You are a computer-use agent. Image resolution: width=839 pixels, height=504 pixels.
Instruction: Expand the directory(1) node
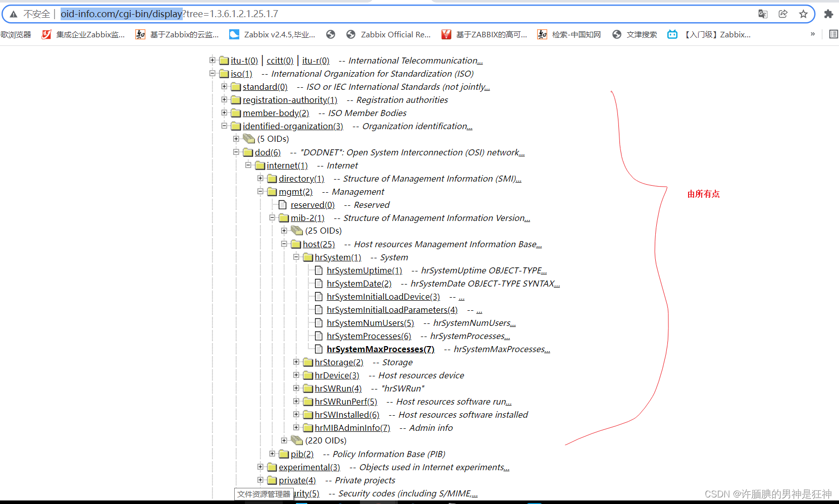click(x=260, y=178)
